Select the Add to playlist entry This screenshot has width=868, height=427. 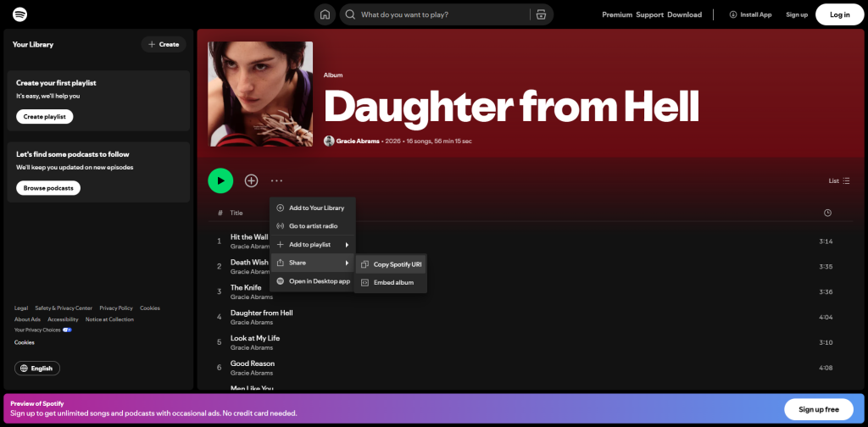[312, 245]
